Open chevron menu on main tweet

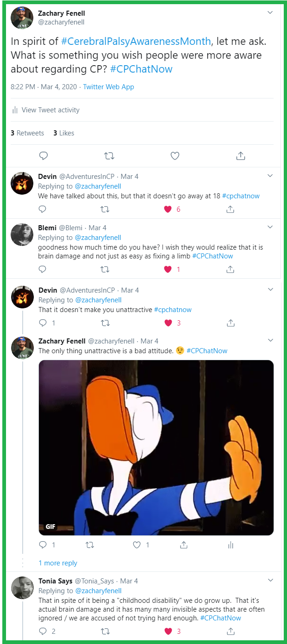(x=270, y=13)
